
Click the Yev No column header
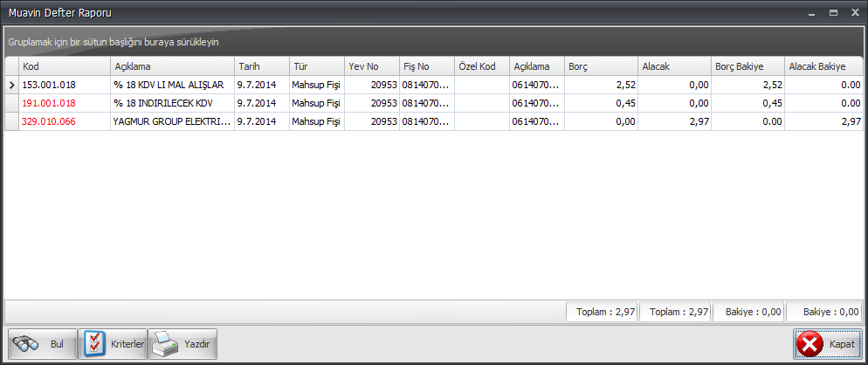coord(372,66)
